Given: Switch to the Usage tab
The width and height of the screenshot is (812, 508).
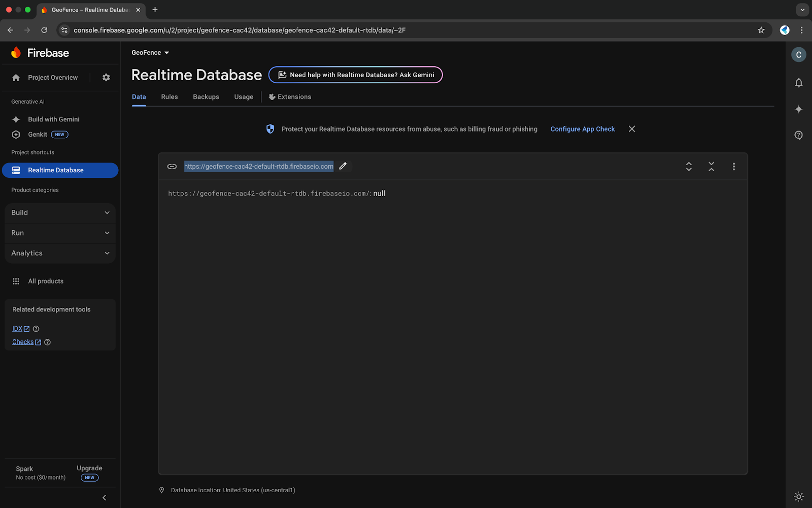Looking at the screenshot, I should (x=244, y=97).
